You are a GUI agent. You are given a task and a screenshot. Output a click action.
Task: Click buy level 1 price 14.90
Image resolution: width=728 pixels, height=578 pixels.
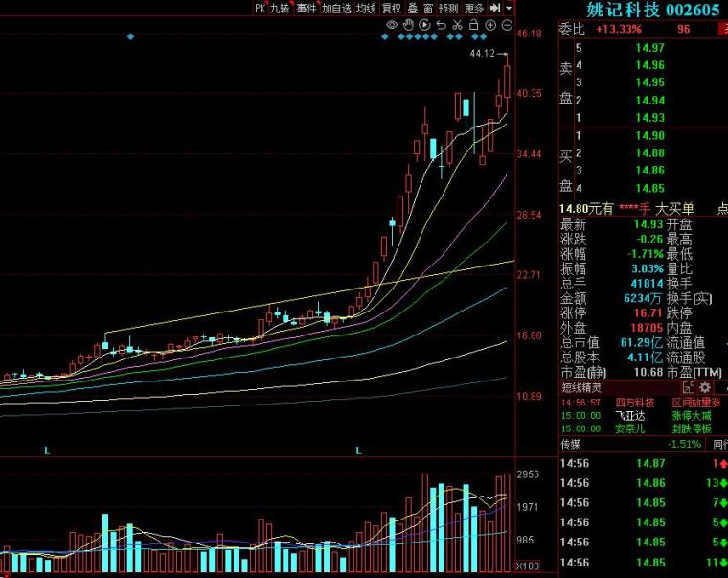[x=650, y=136]
